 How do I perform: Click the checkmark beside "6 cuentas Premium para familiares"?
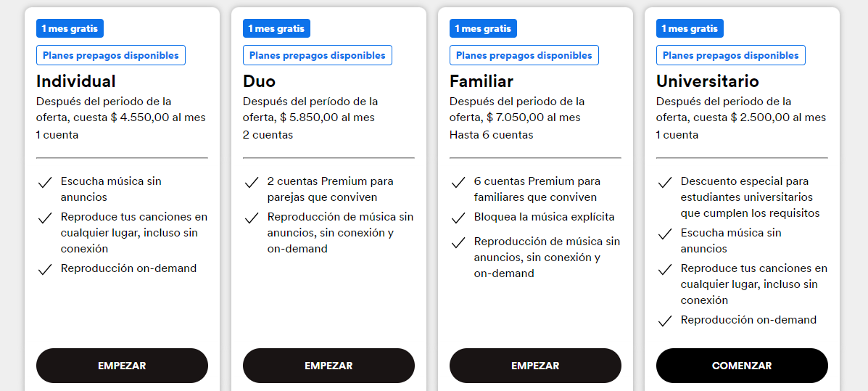click(458, 182)
